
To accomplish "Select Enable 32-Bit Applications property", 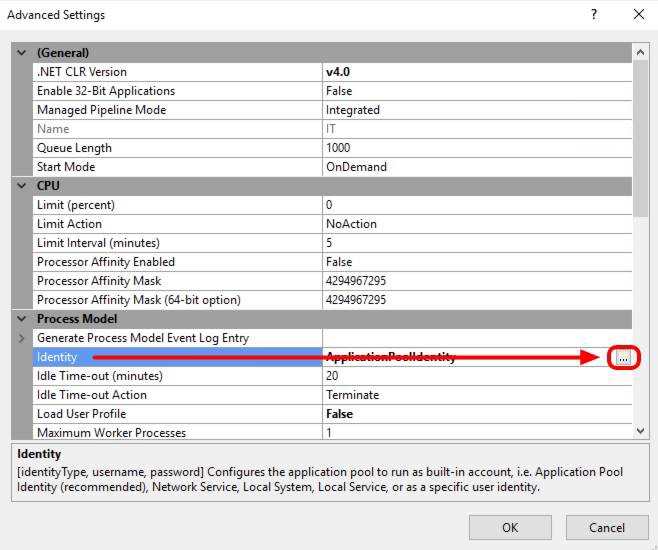I will 177,91.
